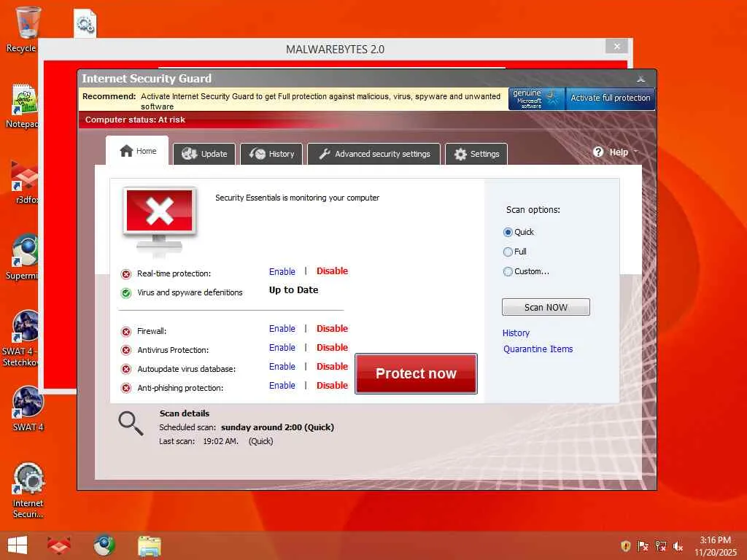Enable Autoupdate virus database
Viewport: 747px width, 560px height.
pos(282,367)
